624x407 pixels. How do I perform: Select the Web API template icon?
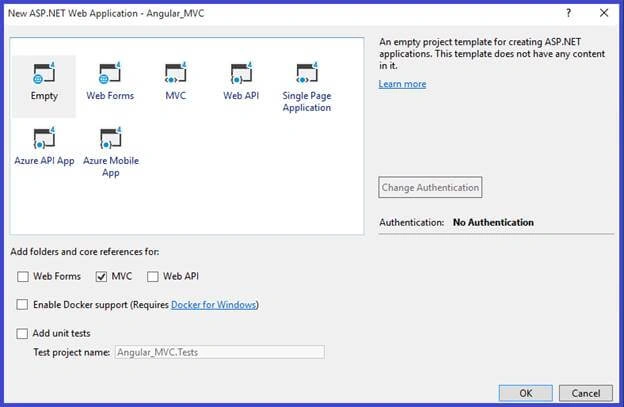coord(241,73)
